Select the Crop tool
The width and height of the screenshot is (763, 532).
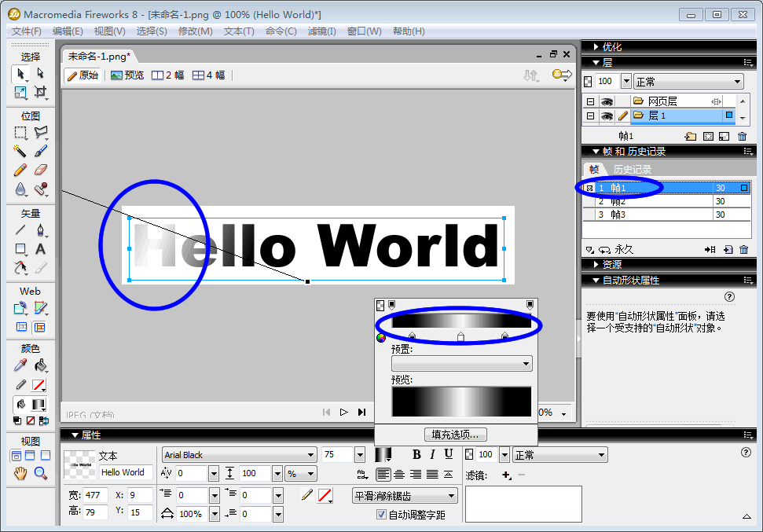coord(41,92)
